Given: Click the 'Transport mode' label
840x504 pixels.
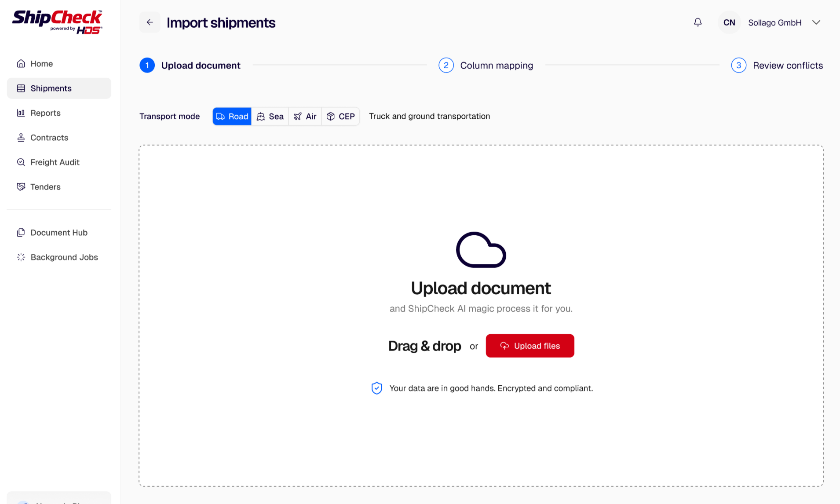Looking at the screenshot, I should tap(169, 116).
